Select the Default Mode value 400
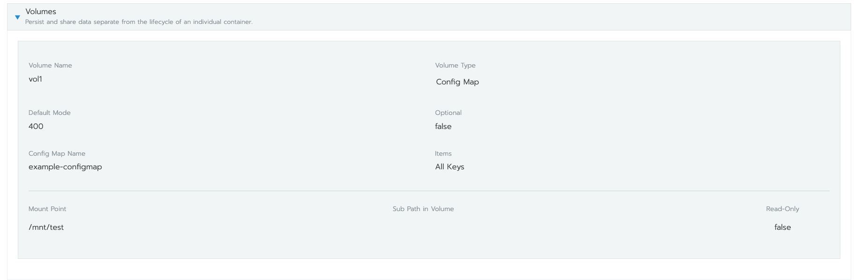Image resolution: width=868 pixels, height=280 pixels. pos(36,126)
